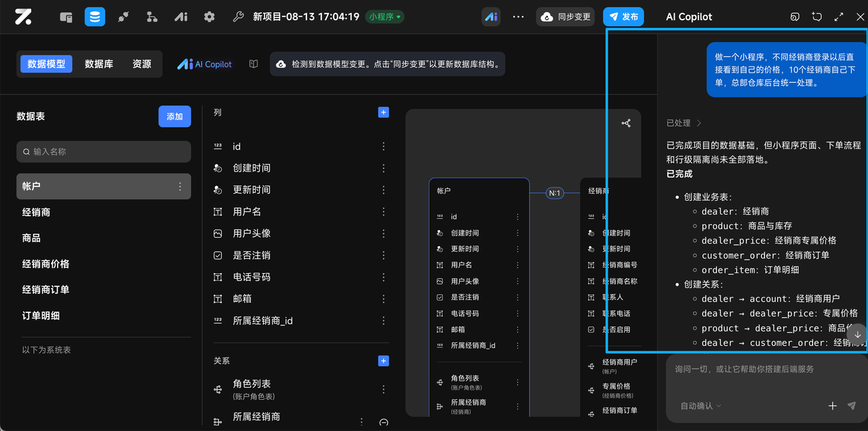Click the book documentation icon beside AI Copilot
Viewport: 868px width, 431px height.
253,64
